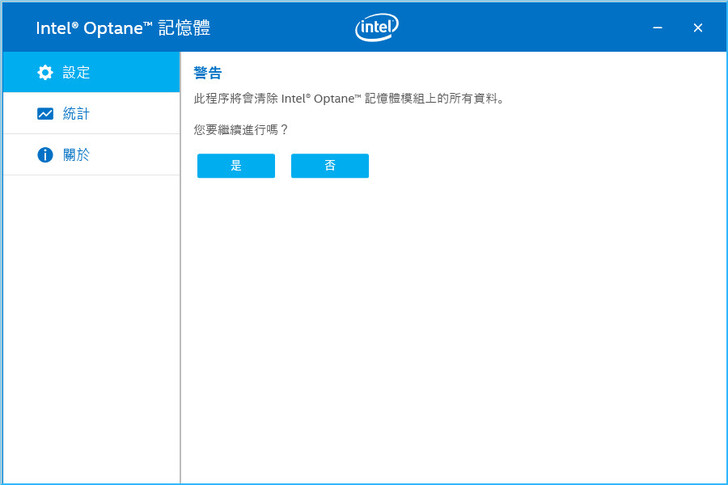Click the 警告 heading text

coord(207,73)
